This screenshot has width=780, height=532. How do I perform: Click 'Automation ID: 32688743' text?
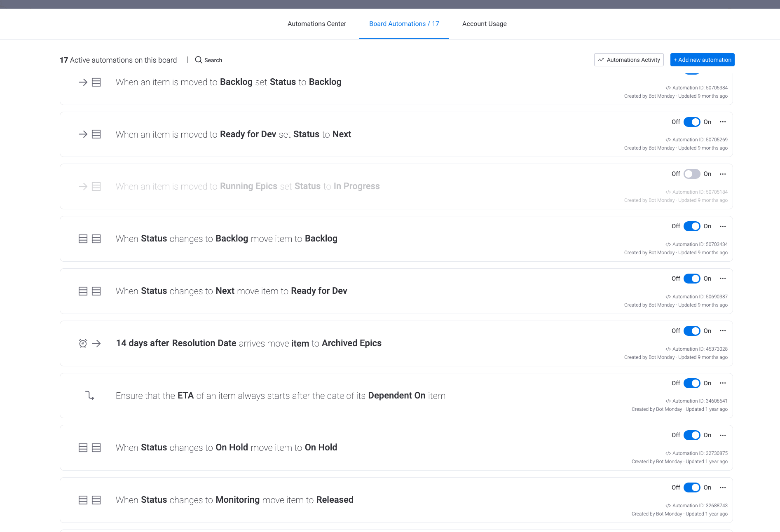pyautogui.click(x=700, y=506)
